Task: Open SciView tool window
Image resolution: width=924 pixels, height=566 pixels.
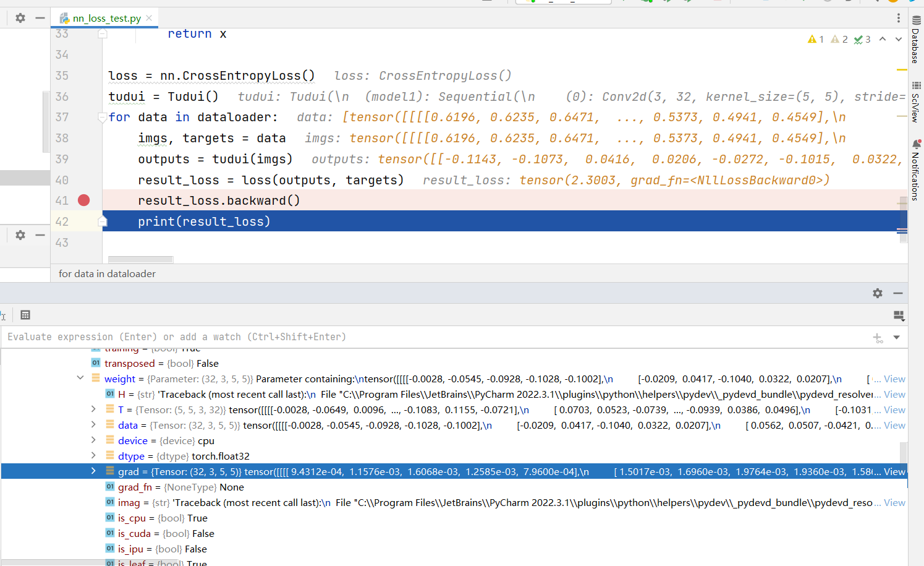Action: pyautogui.click(x=916, y=102)
